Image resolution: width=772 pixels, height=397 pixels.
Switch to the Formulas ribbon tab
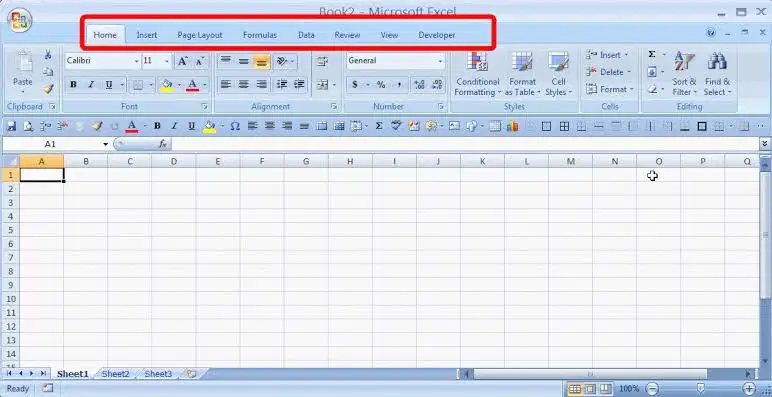coord(260,35)
